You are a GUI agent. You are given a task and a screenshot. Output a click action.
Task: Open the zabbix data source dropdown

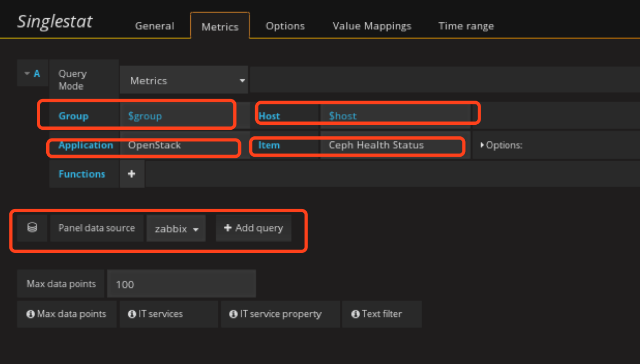(x=176, y=229)
